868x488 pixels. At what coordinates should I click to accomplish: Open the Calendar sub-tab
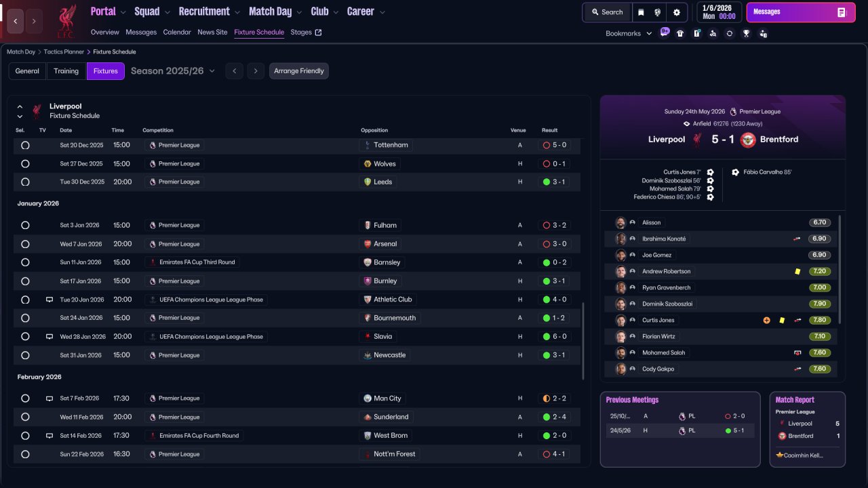(177, 32)
